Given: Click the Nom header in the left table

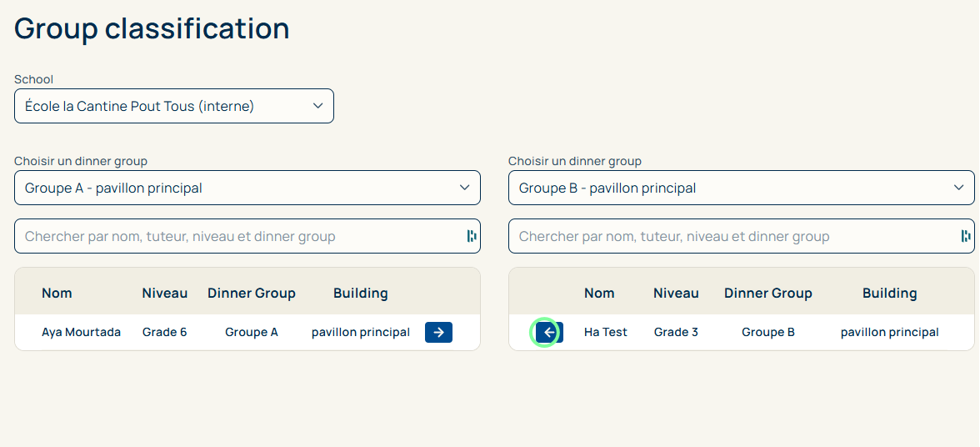Looking at the screenshot, I should point(57,293).
